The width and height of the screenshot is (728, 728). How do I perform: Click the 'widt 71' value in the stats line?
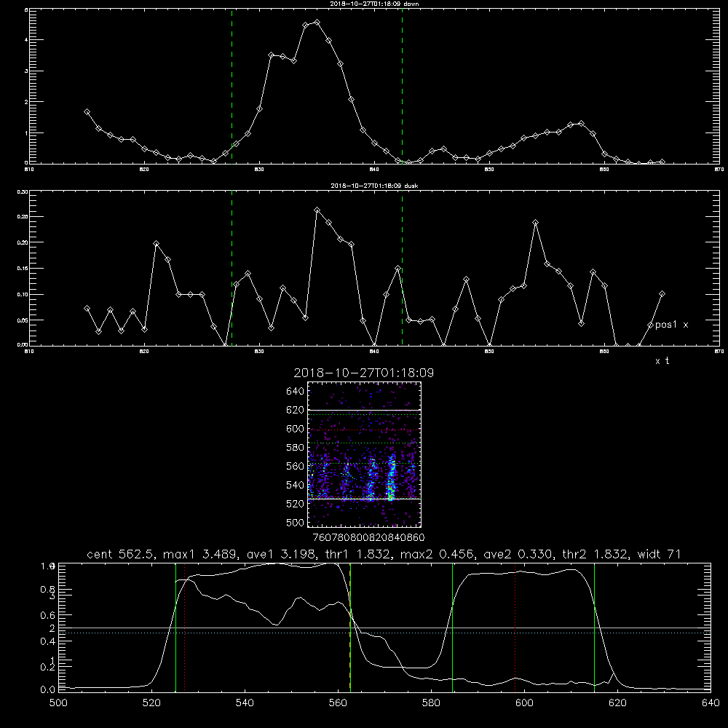click(659, 554)
